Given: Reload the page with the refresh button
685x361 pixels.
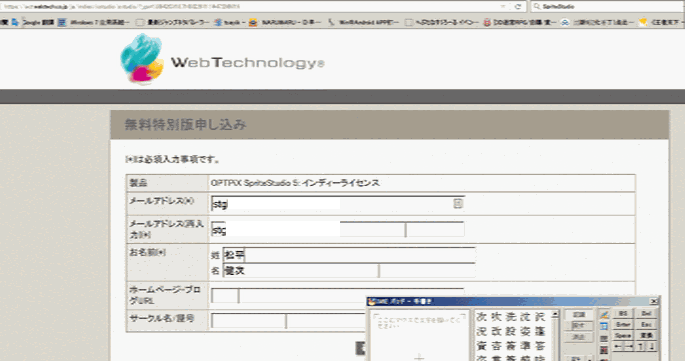Looking at the screenshot, I should click(x=518, y=7).
